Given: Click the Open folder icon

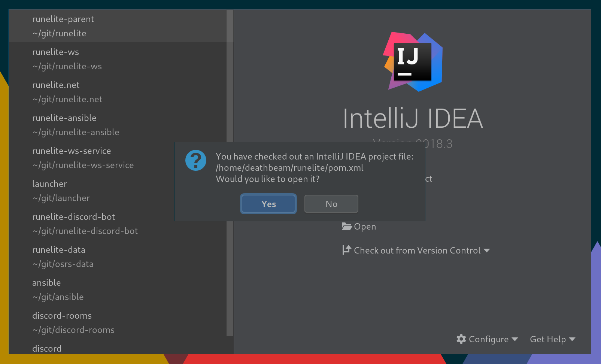Looking at the screenshot, I should click(x=347, y=227).
